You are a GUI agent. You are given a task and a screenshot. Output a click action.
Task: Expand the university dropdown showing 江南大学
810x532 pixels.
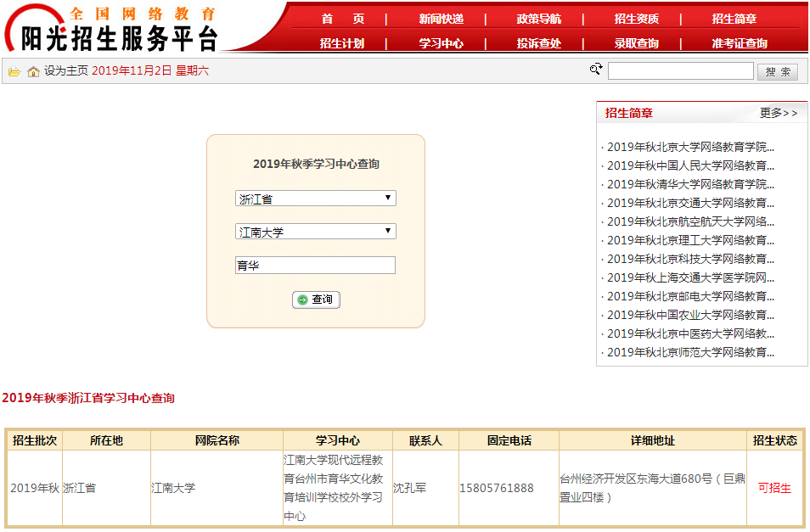coord(315,231)
